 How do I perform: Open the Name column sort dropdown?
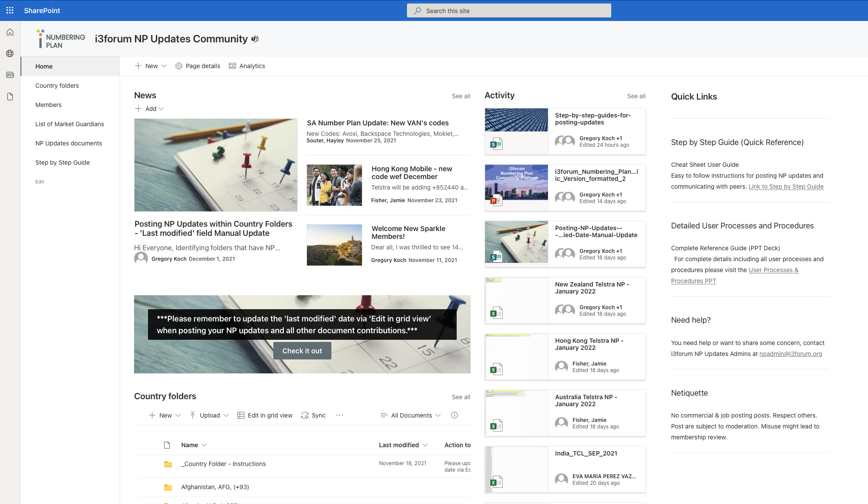click(204, 445)
